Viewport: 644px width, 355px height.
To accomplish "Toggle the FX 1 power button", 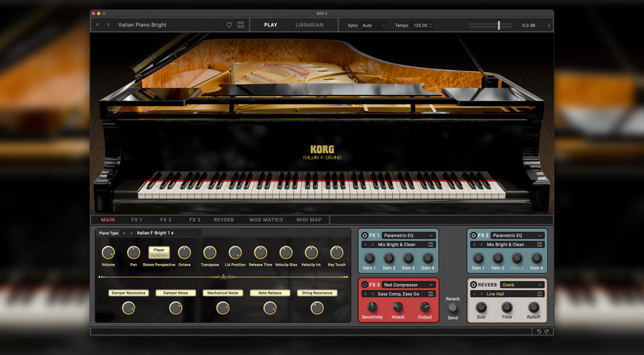I will [365, 235].
